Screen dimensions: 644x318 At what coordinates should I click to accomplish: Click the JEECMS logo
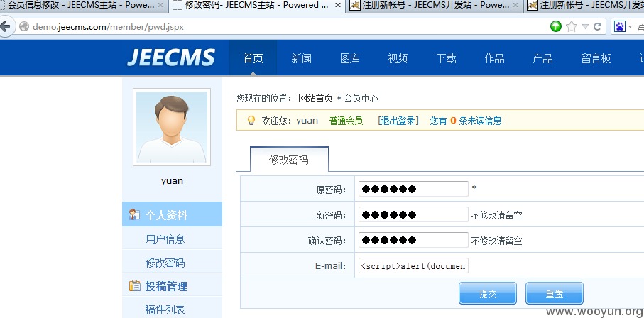coord(171,57)
